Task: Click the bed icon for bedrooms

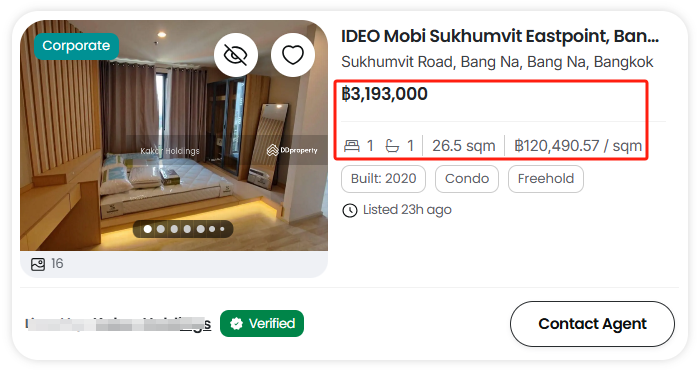Action: [352, 145]
